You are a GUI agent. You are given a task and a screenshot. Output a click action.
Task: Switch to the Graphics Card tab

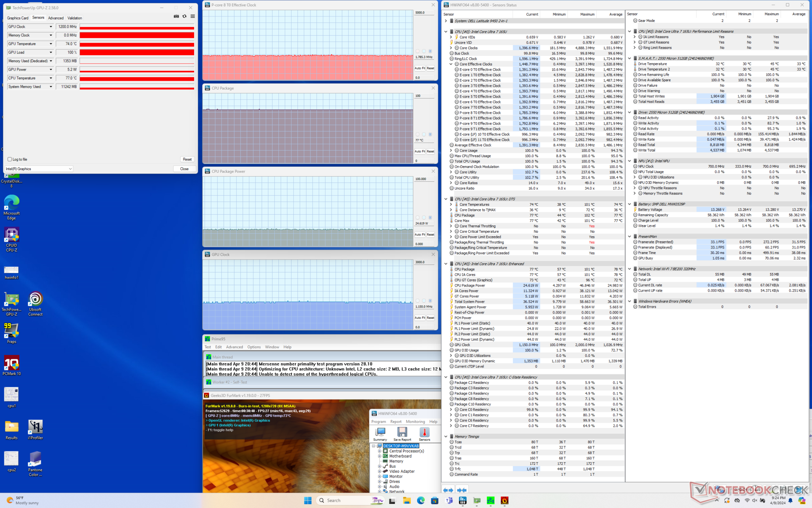(18, 18)
